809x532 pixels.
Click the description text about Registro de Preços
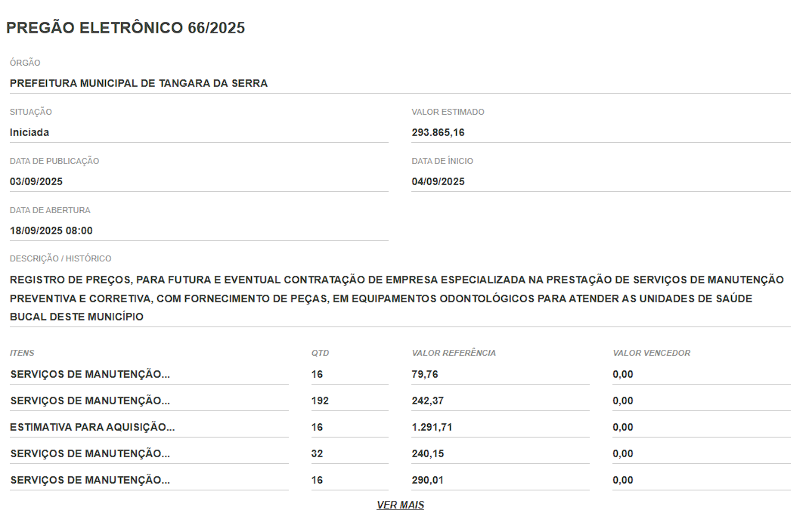click(396, 298)
